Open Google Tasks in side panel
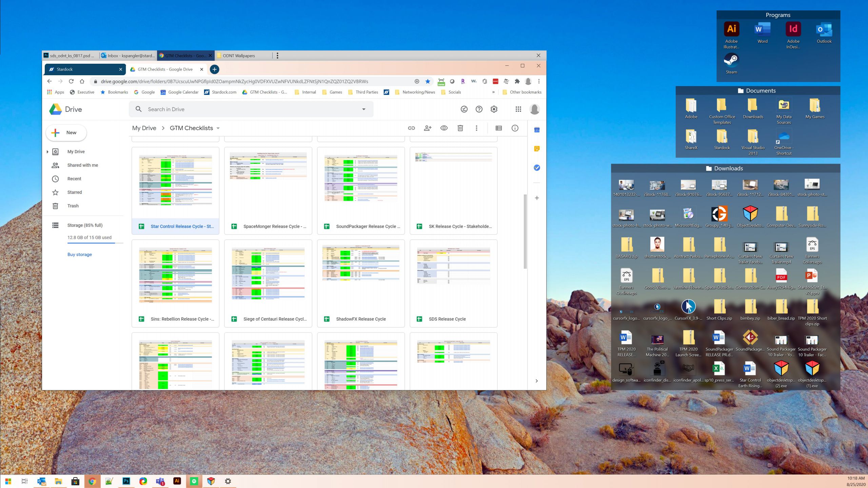Image resolution: width=868 pixels, height=488 pixels. coord(537,168)
